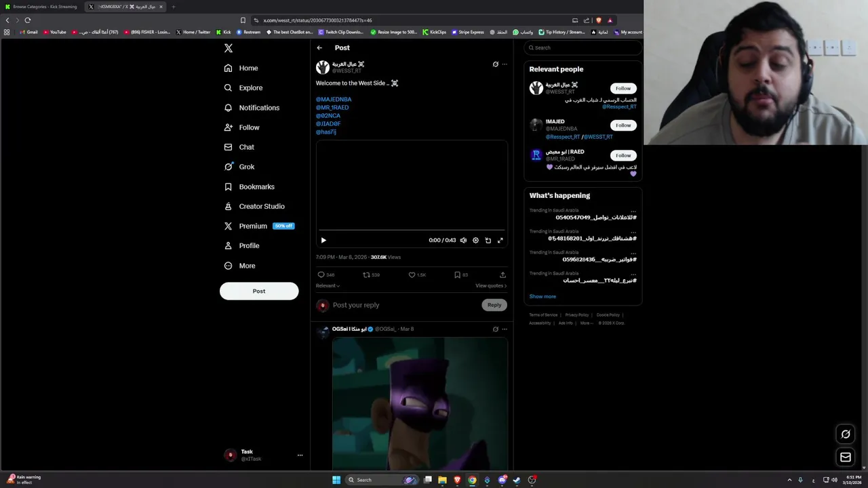Expand the video to fullscreen
The width and height of the screenshot is (868, 488).
pyautogui.click(x=500, y=240)
